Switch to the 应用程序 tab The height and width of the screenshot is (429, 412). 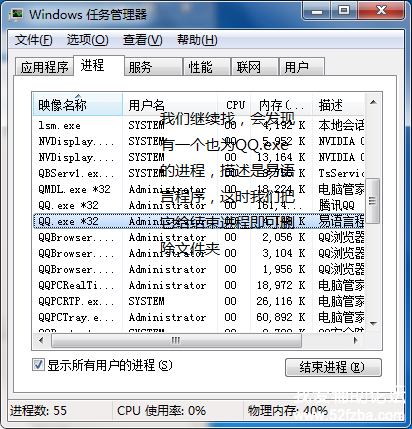44,67
